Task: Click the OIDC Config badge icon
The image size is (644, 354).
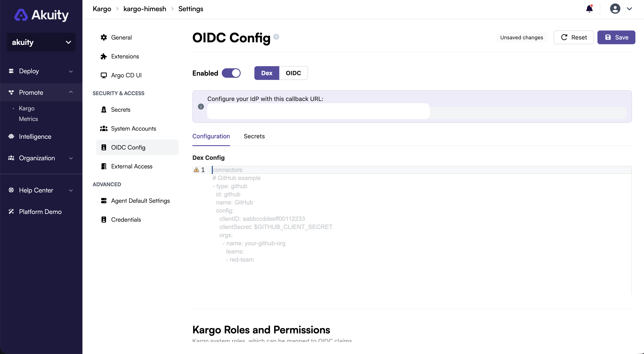Action: pos(103,147)
